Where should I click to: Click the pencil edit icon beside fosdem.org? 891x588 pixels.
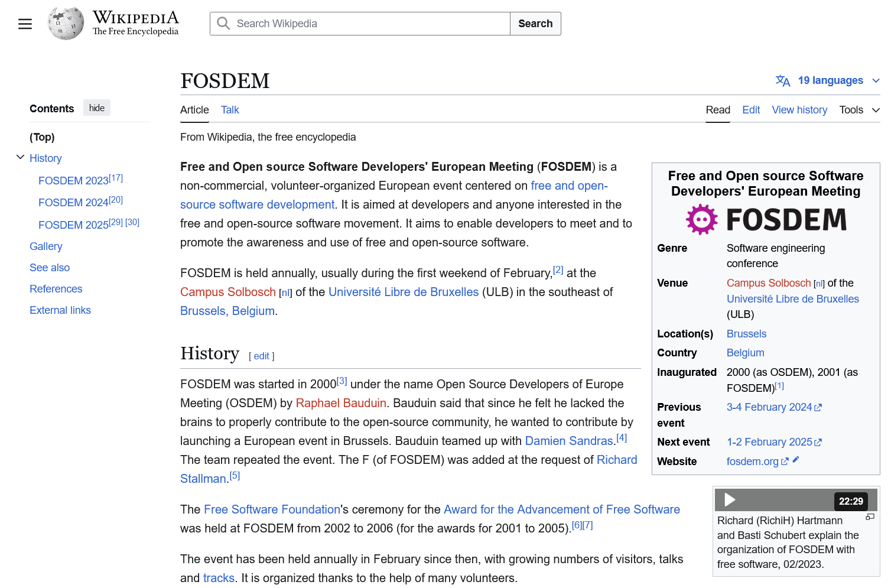[x=796, y=459]
